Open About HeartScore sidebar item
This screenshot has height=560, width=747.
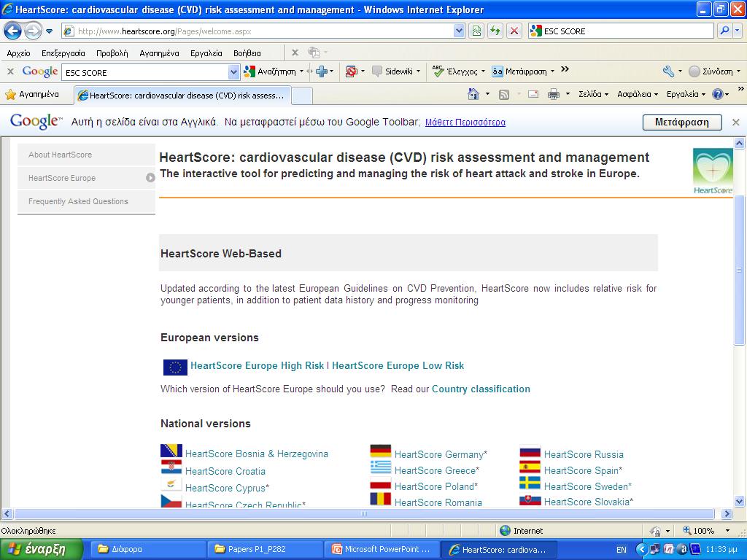coord(86,155)
